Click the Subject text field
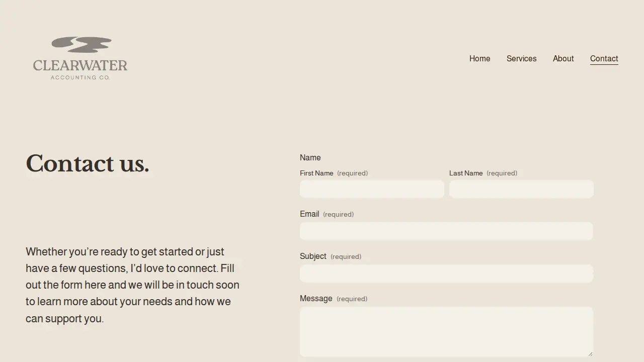 [446, 274]
